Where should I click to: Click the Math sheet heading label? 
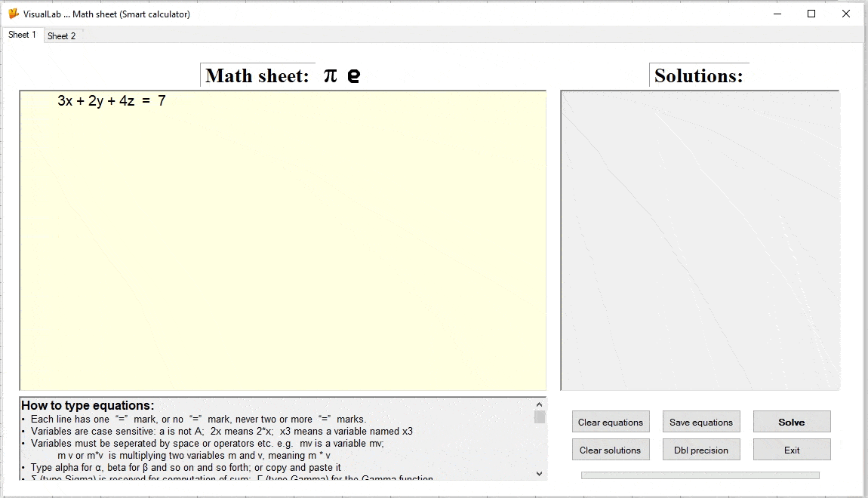[257, 75]
